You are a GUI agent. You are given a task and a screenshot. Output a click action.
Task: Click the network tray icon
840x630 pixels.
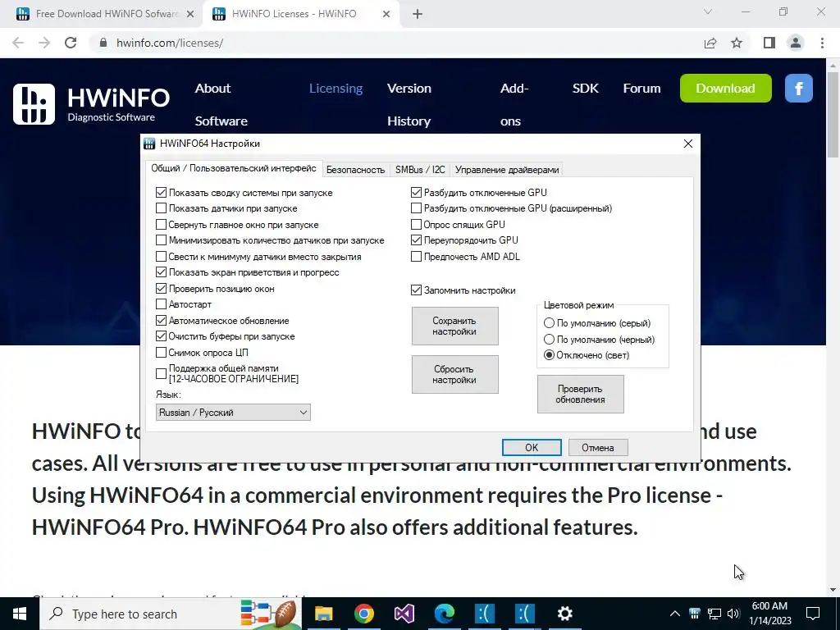714,614
